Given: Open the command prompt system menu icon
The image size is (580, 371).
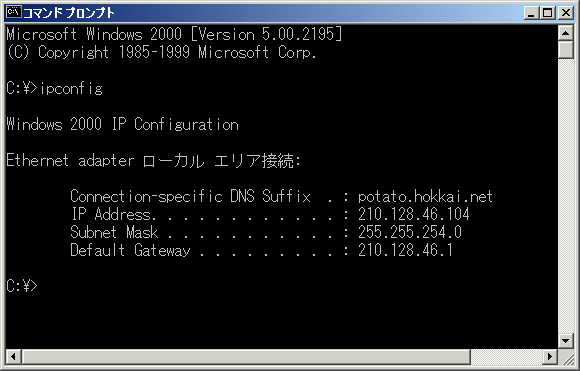Looking at the screenshot, I should pyautogui.click(x=14, y=13).
